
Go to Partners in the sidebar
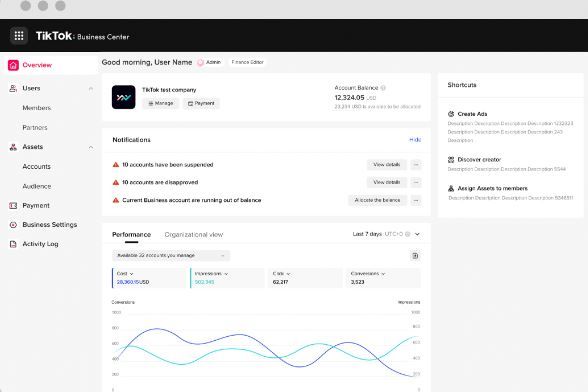pos(35,128)
